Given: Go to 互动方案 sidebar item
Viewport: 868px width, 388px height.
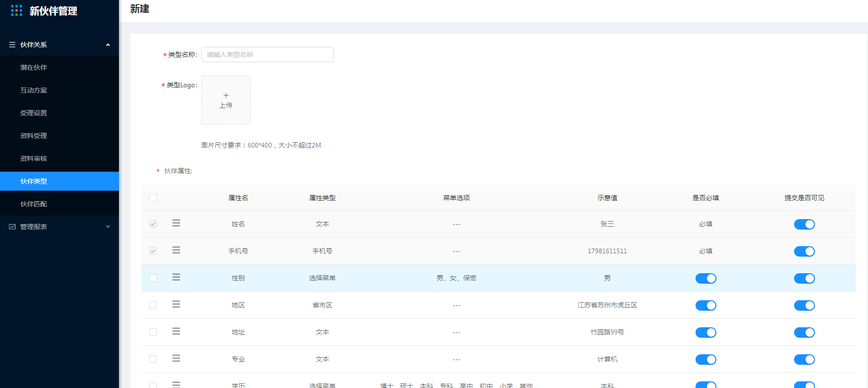Looking at the screenshot, I should 59,90.
